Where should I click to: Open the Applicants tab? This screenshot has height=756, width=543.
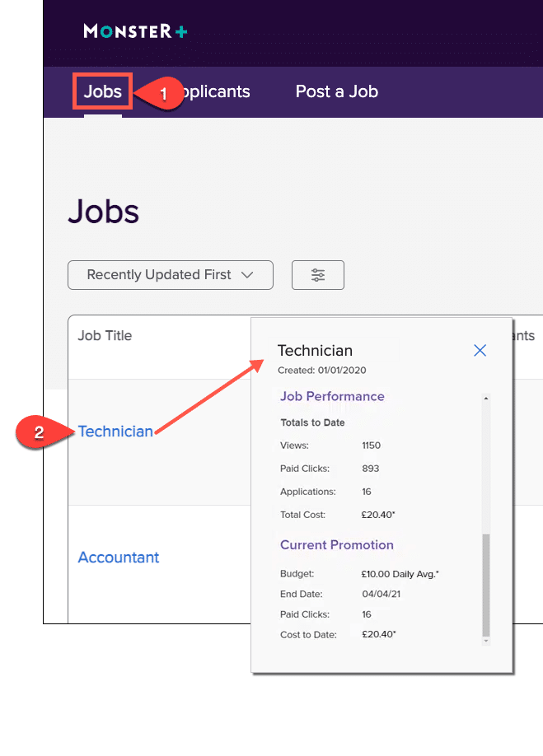[x=216, y=91]
